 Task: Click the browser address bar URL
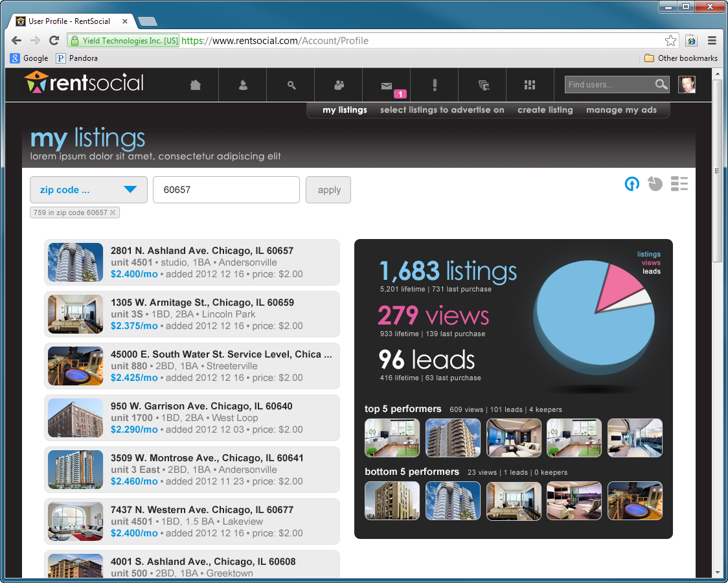[x=275, y=40]
